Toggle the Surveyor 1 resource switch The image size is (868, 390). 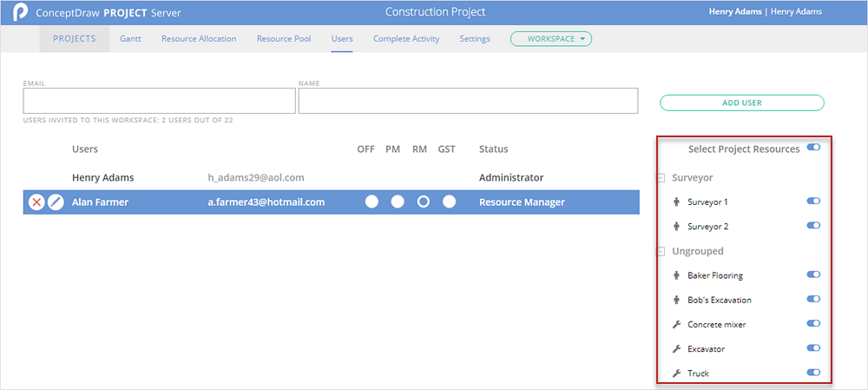(x=813, y=202)
